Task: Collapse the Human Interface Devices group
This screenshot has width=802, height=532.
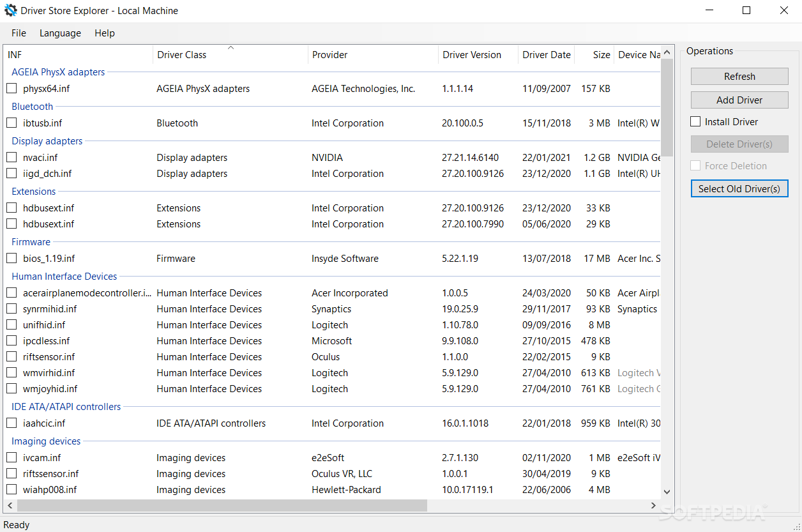Action: [x=64, y=277]
